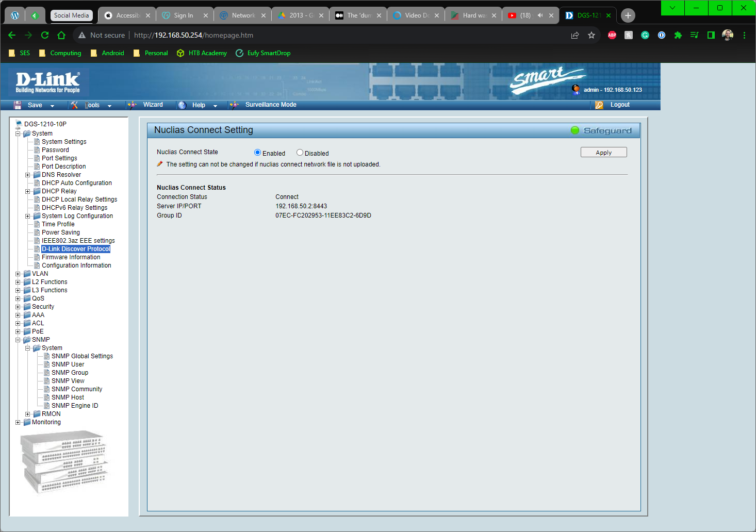Click the Wizard wand icon

132,105
